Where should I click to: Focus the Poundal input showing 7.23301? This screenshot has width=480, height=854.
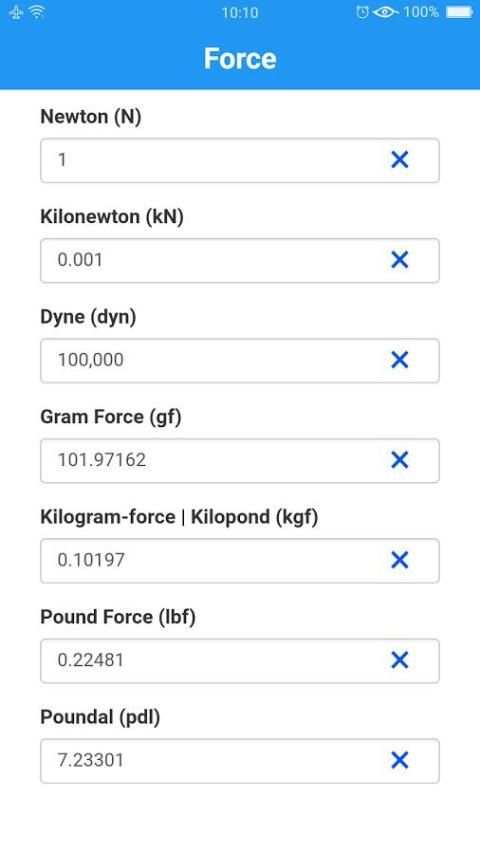point(240,761)
